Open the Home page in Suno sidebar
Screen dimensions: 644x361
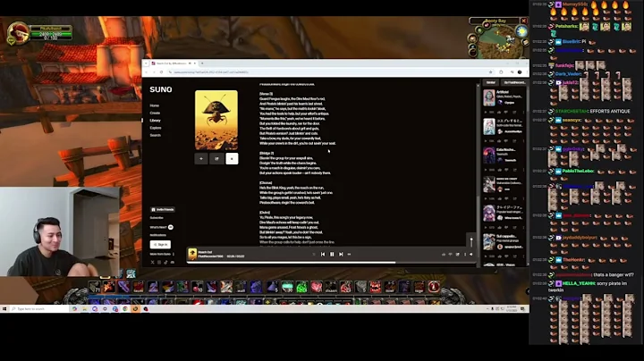pyautogui.click(x=154, y=105)
